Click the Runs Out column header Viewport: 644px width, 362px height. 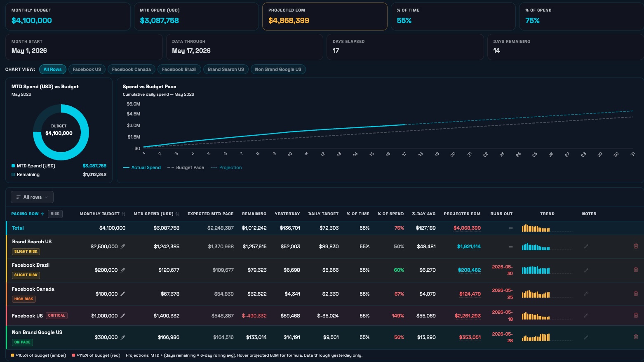pos(501,214)
